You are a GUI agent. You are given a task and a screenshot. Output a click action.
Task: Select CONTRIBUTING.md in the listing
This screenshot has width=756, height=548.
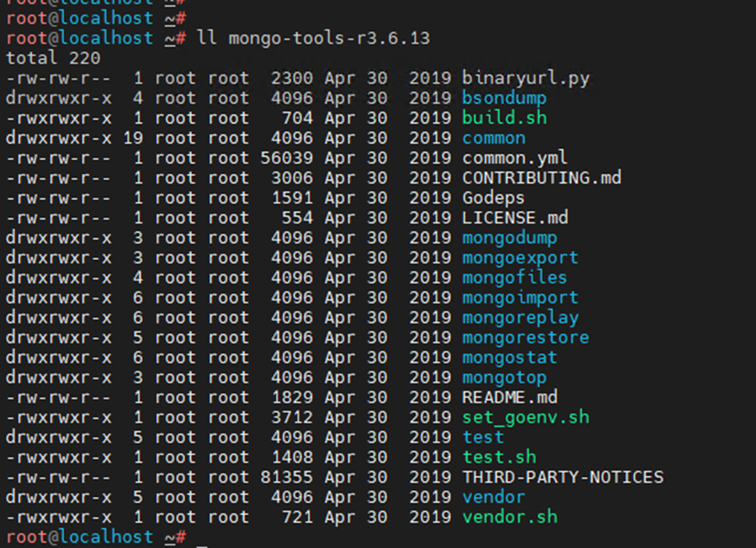[541, 177]
